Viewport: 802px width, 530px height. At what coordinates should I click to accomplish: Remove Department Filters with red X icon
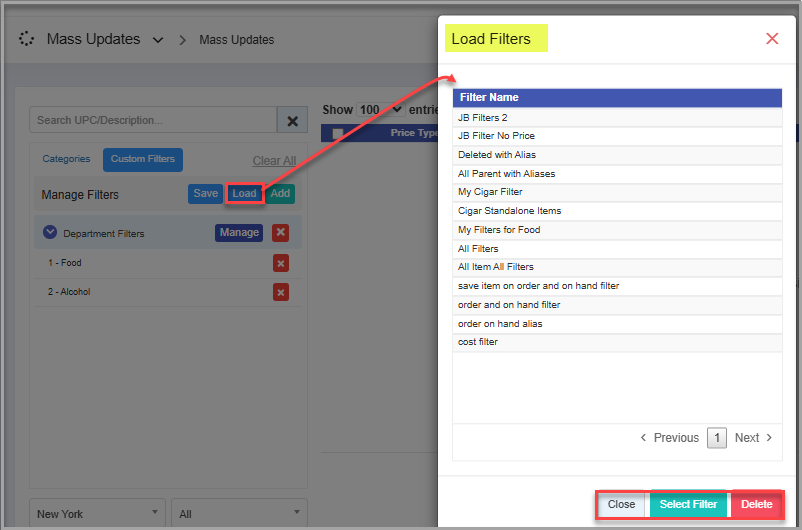[281, 233]
